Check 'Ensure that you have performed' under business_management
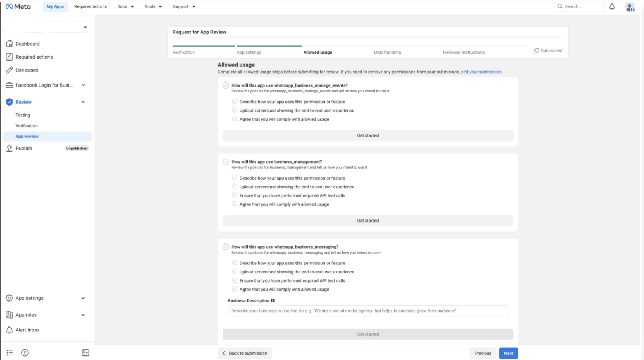 tap(234, 195)
